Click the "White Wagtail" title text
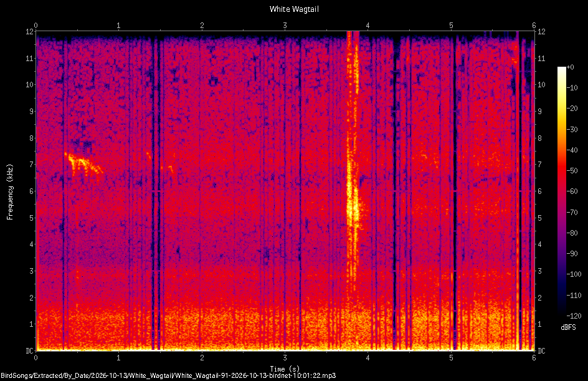 point(294,9)
